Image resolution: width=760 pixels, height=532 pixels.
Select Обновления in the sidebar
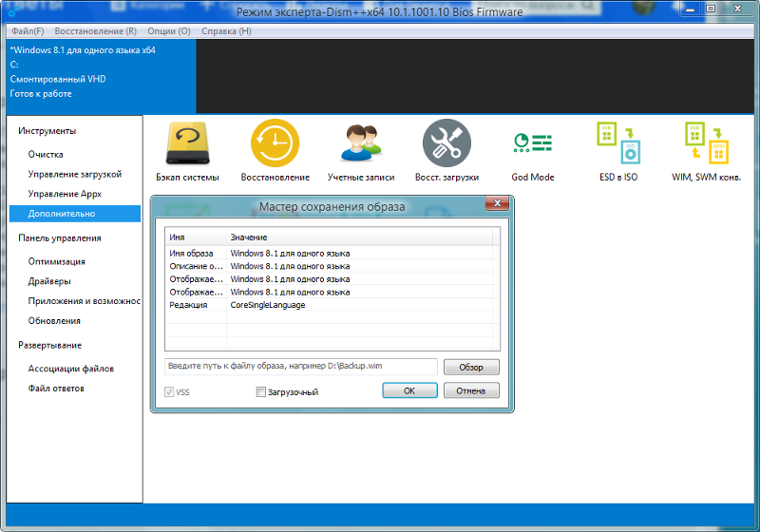54,321
